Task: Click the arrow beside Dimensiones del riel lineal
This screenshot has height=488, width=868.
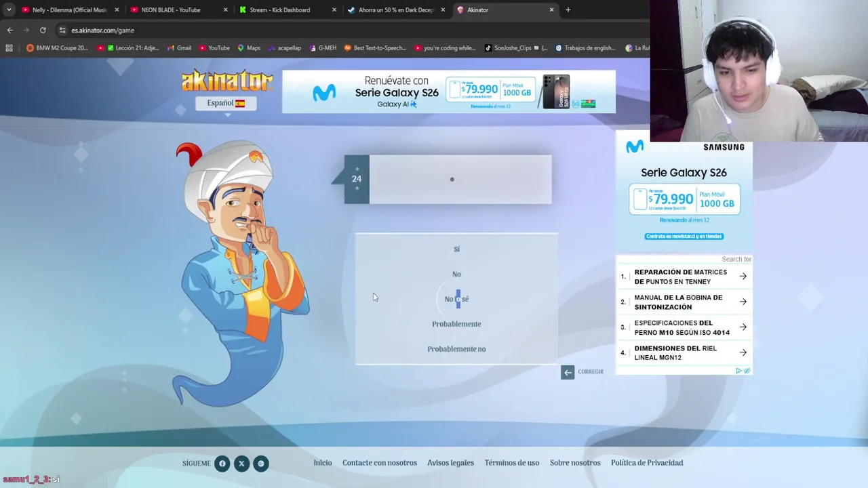Action: coord(743,352)
